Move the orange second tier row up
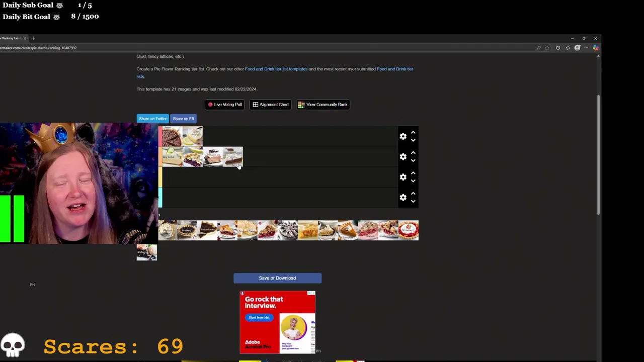The width and height of the screenshot is (644, 362). click(413, 153)
